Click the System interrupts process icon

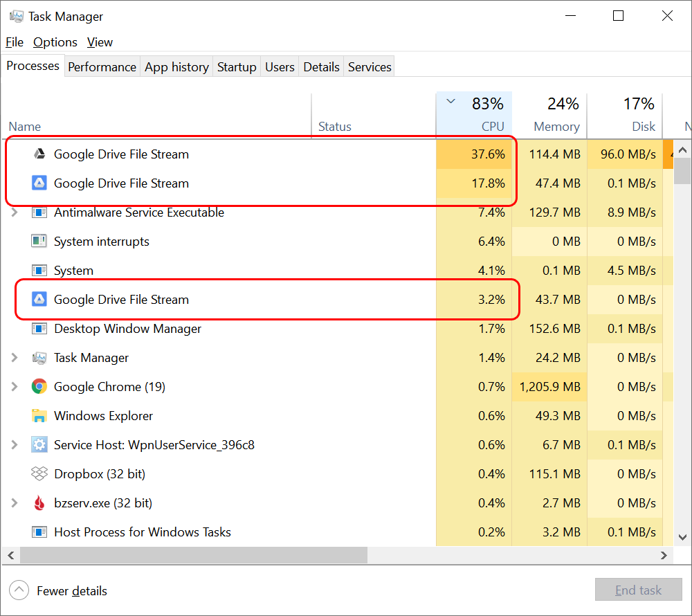(39, 241)
